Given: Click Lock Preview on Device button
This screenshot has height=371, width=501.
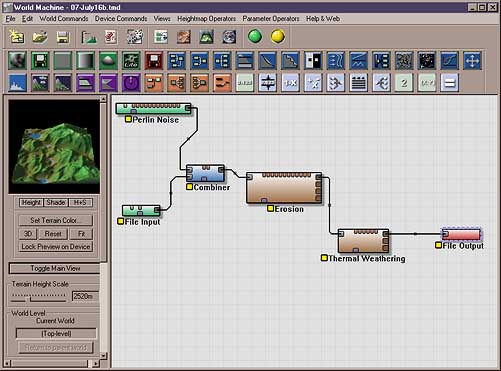Looking at the screenshot, I should click(56, 247).
